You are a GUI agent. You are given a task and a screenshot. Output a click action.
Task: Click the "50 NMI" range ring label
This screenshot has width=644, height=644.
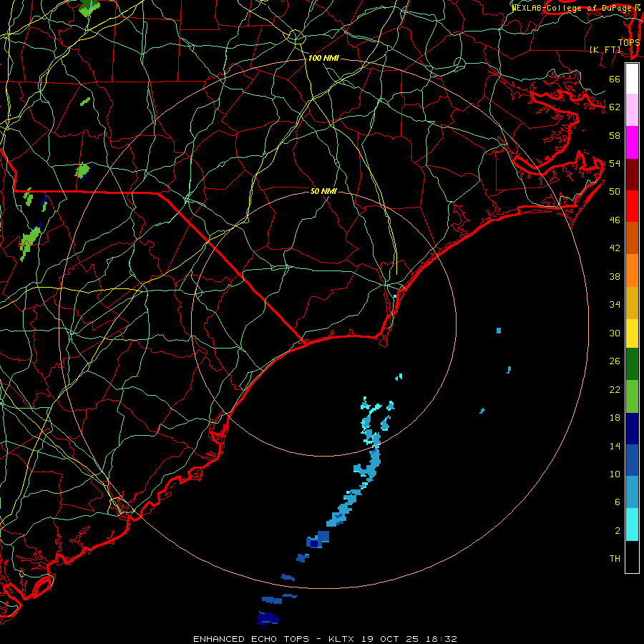323,191
